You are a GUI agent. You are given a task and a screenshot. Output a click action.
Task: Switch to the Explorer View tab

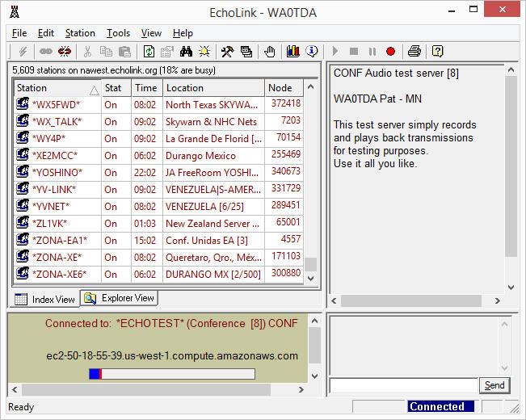[x=119, y=298]
